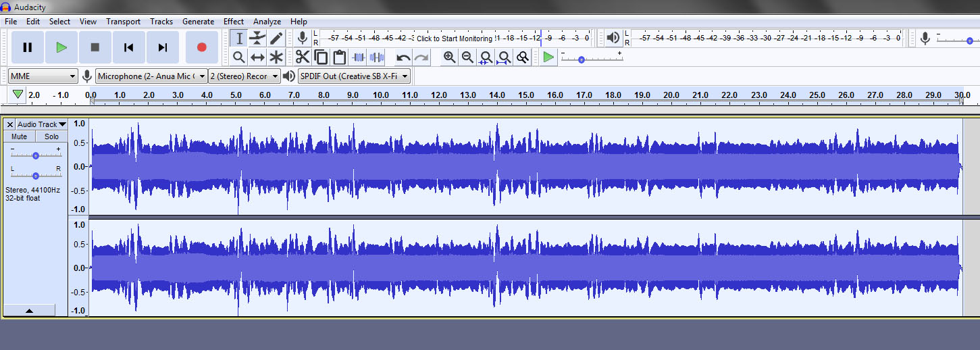Click the Zoom Toggle icon

click(522, 57)
